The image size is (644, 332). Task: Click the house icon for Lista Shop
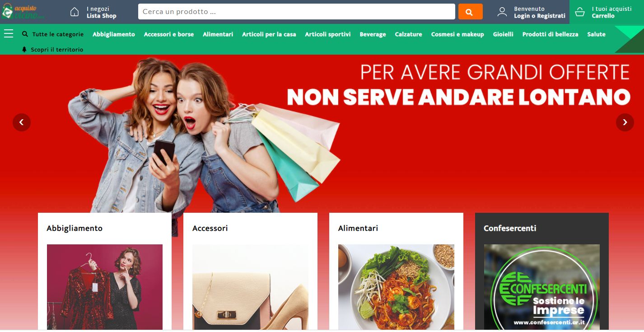point(75,12)
